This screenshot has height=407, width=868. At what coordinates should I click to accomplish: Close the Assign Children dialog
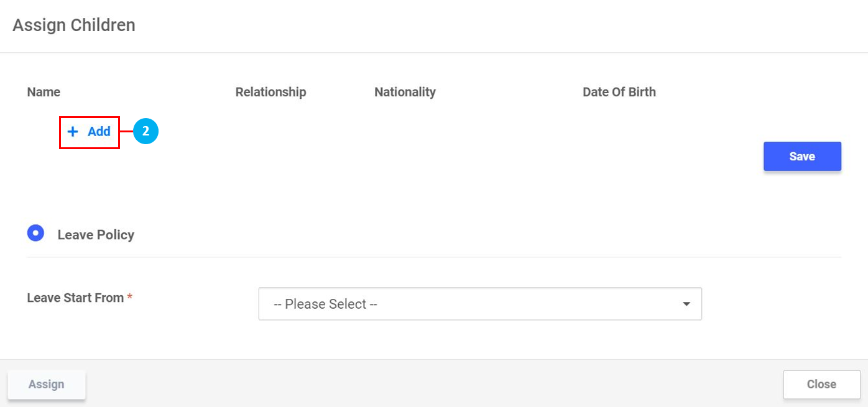point(821,384)
